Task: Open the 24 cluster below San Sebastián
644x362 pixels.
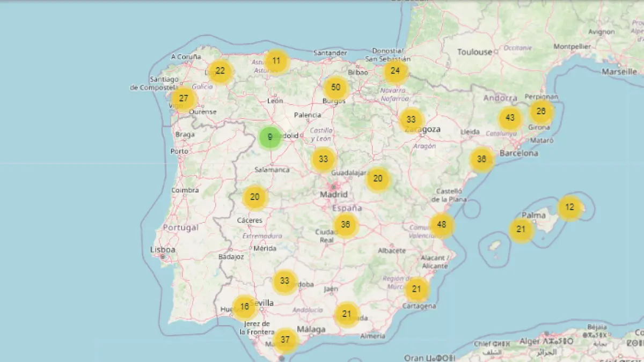Action: [x=396, y=71]
